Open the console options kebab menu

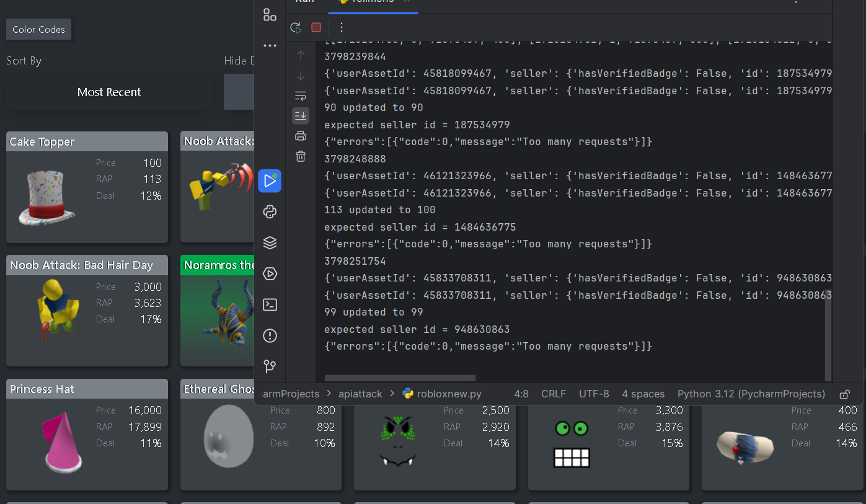(x=342, y=27)
